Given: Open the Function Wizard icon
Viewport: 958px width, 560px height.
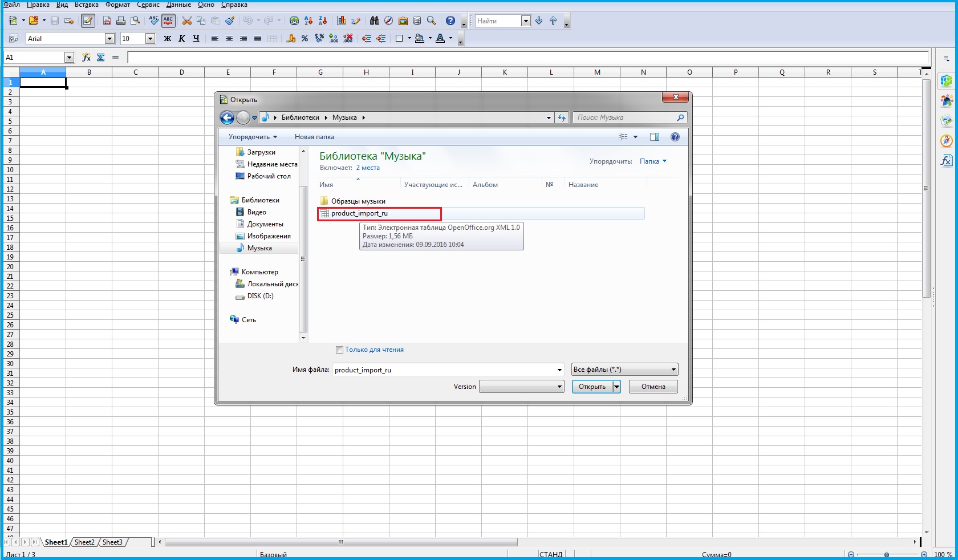Looking at the screenshot, I should (x=86, y=58).
